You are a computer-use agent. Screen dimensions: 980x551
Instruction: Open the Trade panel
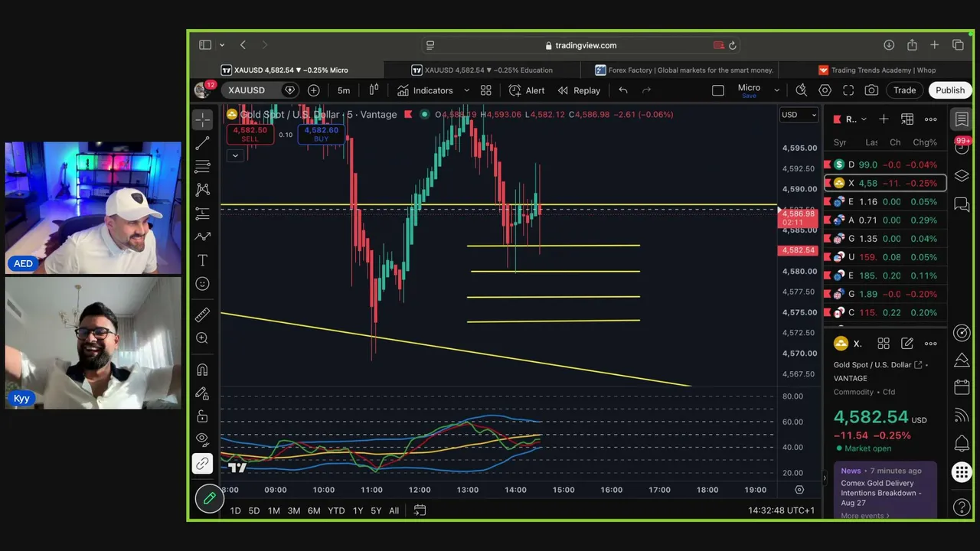[x=904, y=90]
